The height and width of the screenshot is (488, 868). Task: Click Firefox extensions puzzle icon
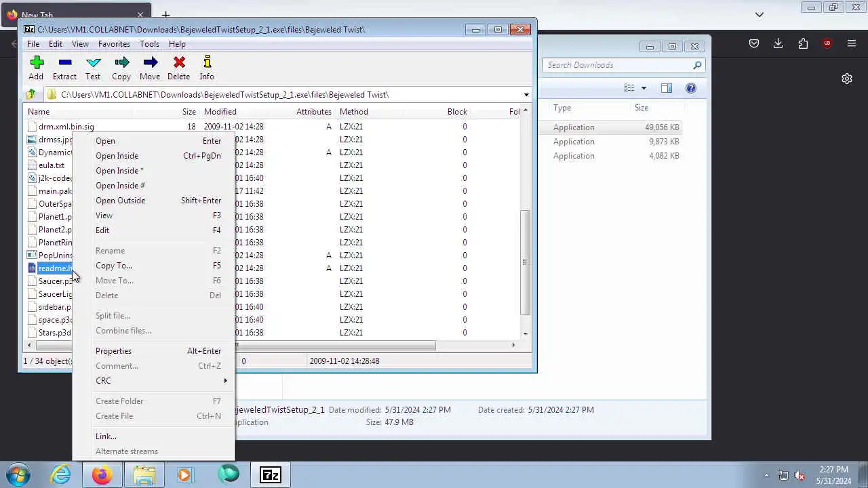[x=803, y=43]
